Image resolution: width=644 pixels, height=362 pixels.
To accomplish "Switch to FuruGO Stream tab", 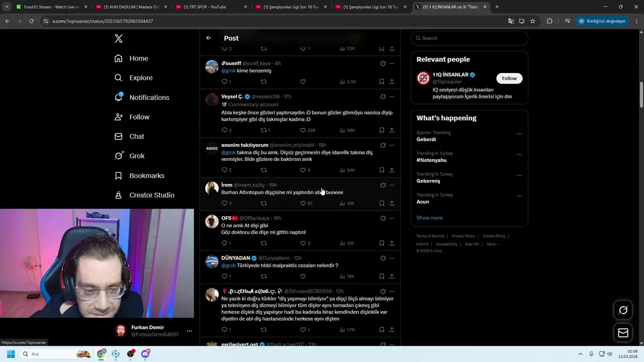I will pyautogui.click(x=50, y=7).
